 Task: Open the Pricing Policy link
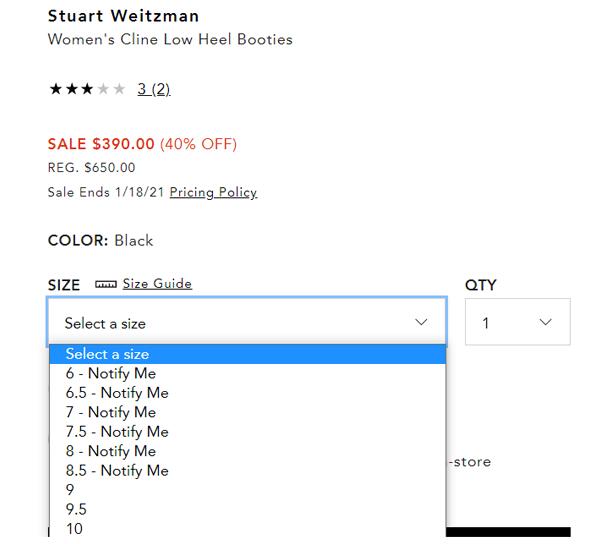(x=213, y=192)
